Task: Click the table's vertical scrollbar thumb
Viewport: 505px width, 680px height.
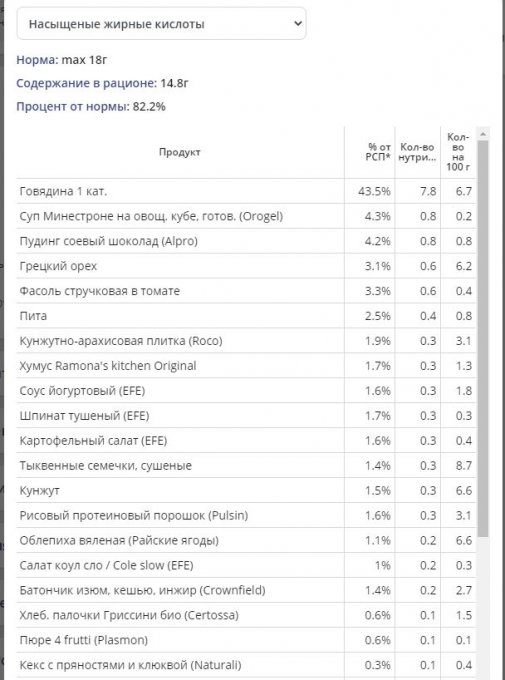Action: click(x=483, y=338)
